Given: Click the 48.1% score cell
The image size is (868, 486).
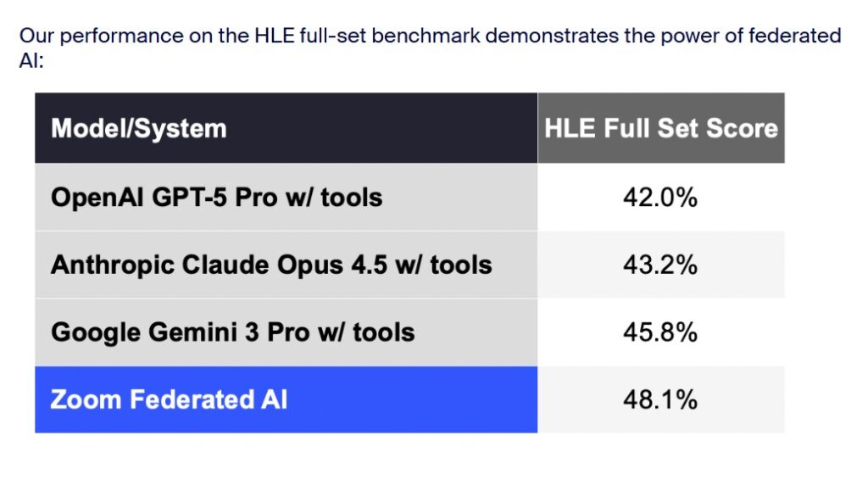Looking at the screenshot, I should [660, 399].
